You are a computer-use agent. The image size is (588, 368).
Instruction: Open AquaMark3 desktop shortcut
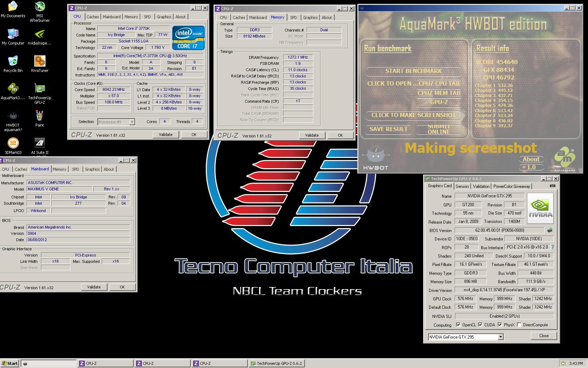coord(13,91)
